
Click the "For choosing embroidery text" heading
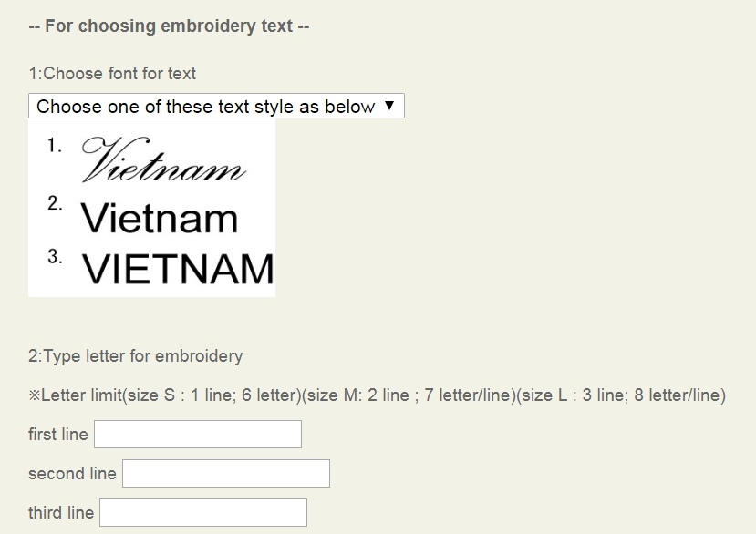(170, 26)
